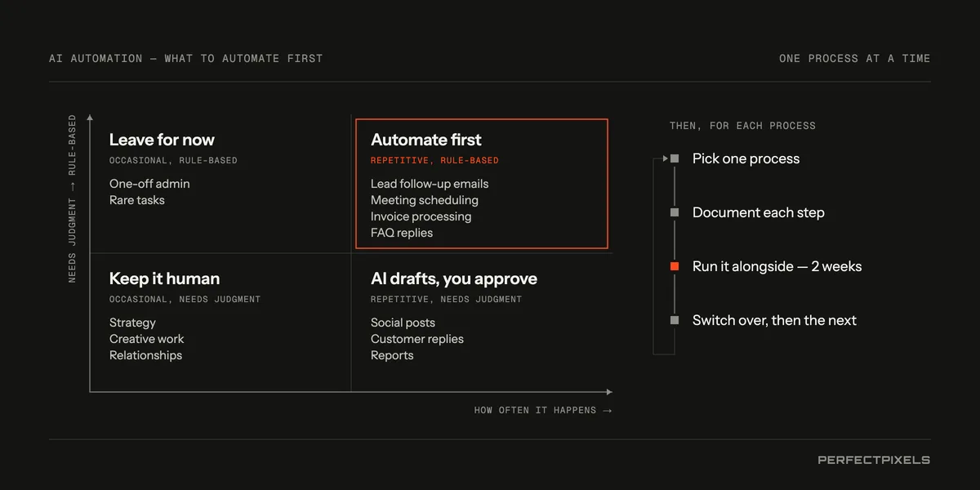Click the "NEEDS JUDGMENT → RULE-BASED" vertical axis label

72,199
